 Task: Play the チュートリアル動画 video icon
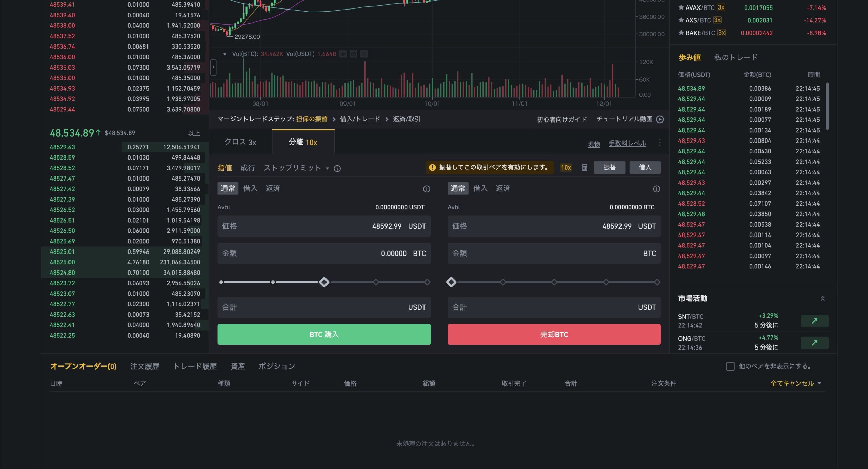(x=659, y=119)
